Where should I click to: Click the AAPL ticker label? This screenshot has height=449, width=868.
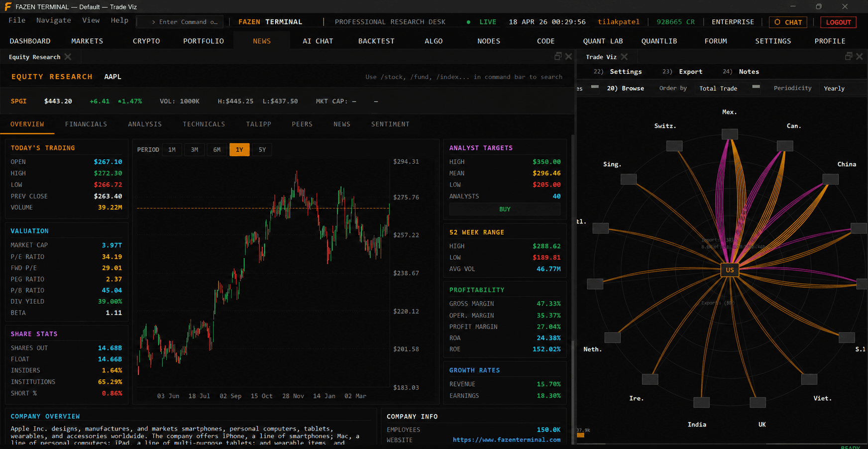(x=112, y=77)
